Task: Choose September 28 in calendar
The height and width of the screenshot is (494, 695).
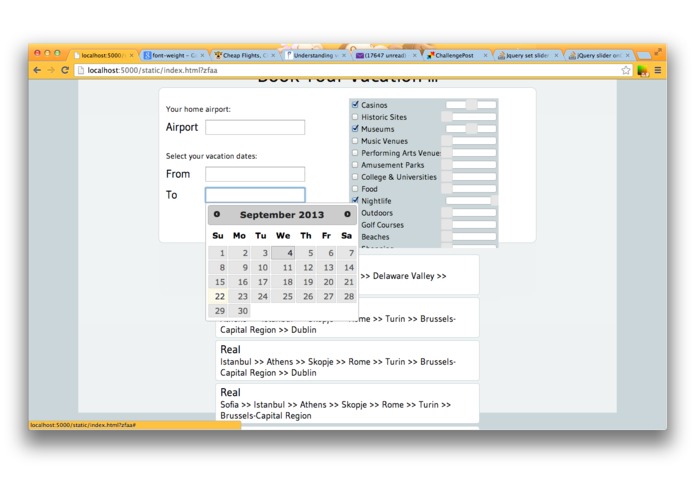Action: pyautogui.click(x=347, y=296)
